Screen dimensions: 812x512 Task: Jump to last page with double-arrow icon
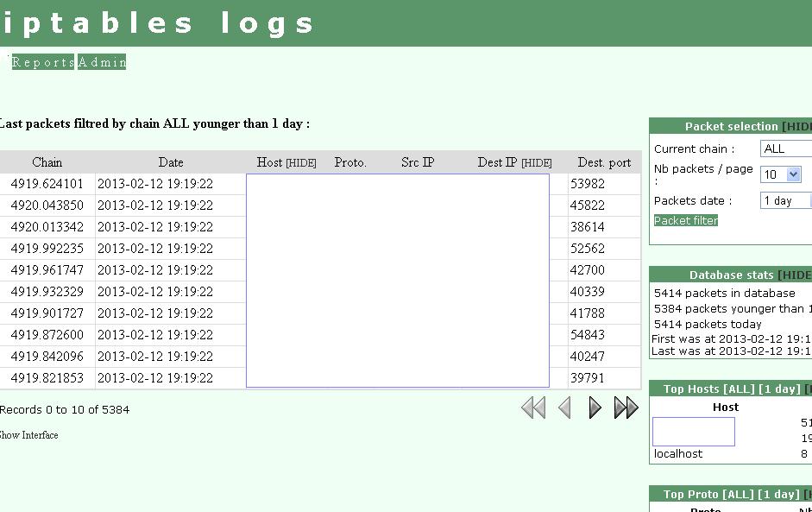626,408
